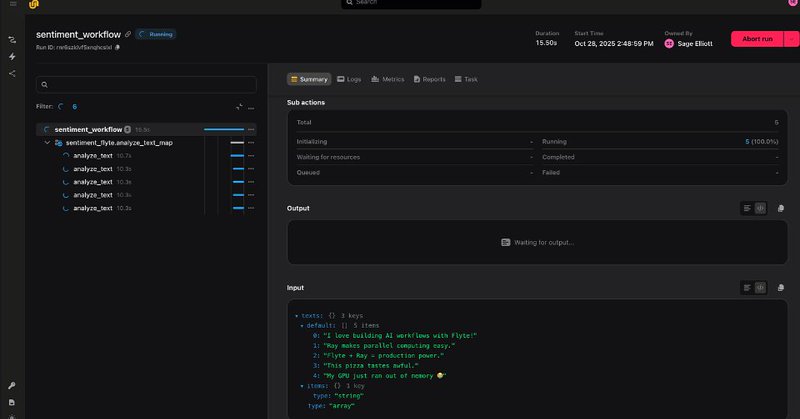Open the document icon in left sidebar
The height and width of the screenshot is (419, 800).
pos(12,402)
